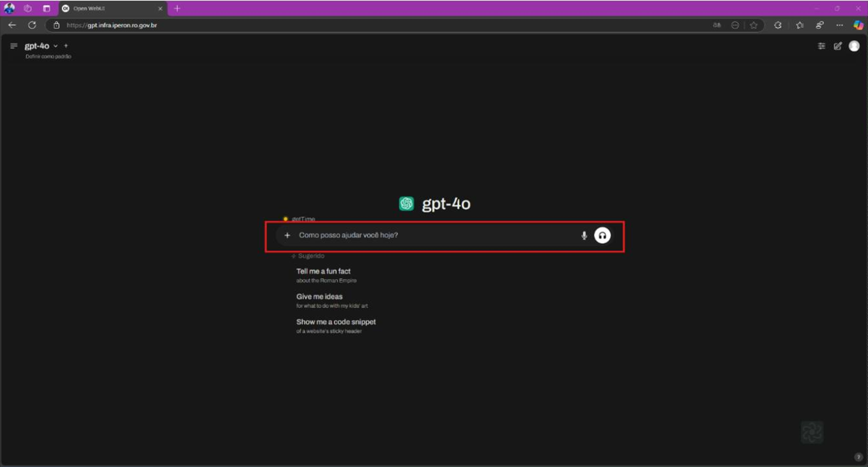Select the getTime tool chip
Image resolution: width=868 pixels, height=467 pixels.
(x=299, y=219)
